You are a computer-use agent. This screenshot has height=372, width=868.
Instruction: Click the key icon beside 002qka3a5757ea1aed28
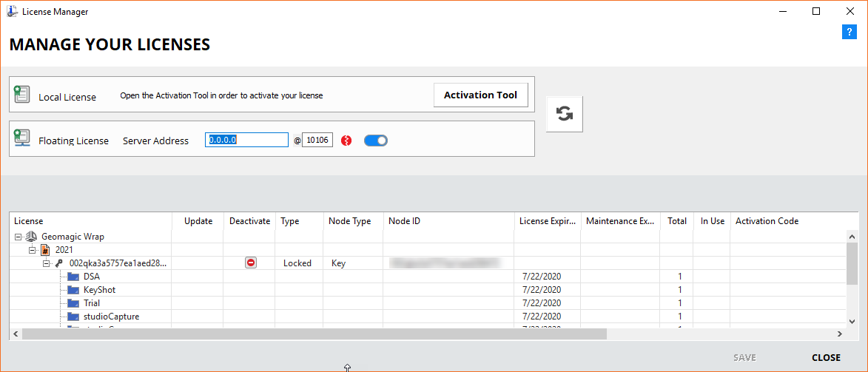[x=59, y=263]
